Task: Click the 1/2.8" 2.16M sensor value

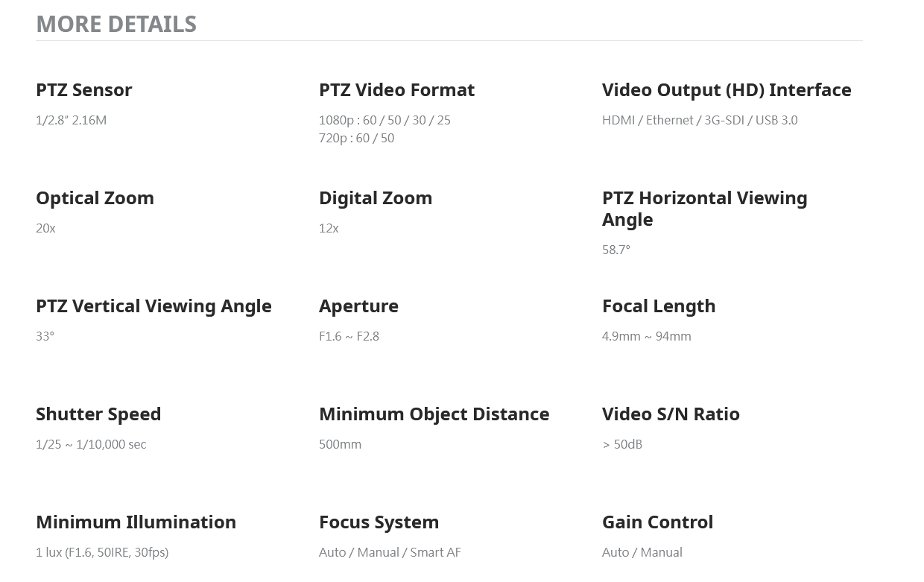Action: (72, 120)
